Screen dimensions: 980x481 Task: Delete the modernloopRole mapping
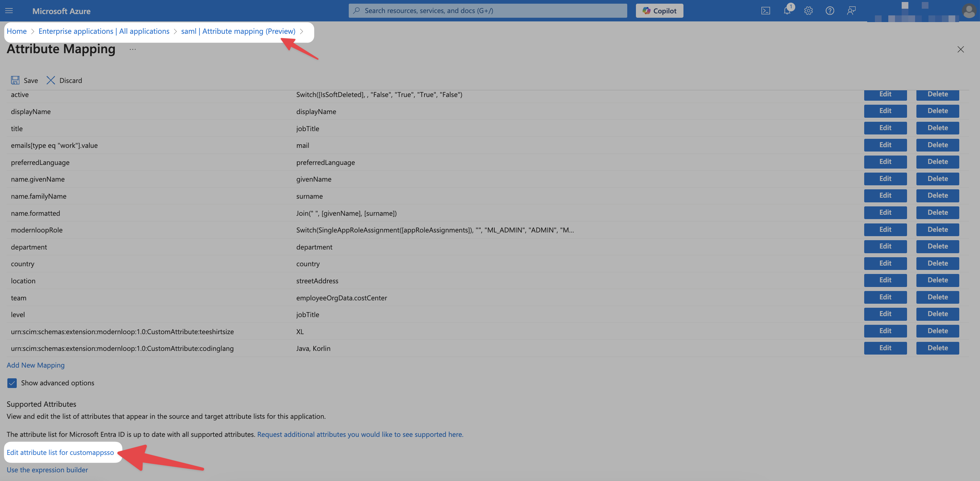tap(937, 230)
